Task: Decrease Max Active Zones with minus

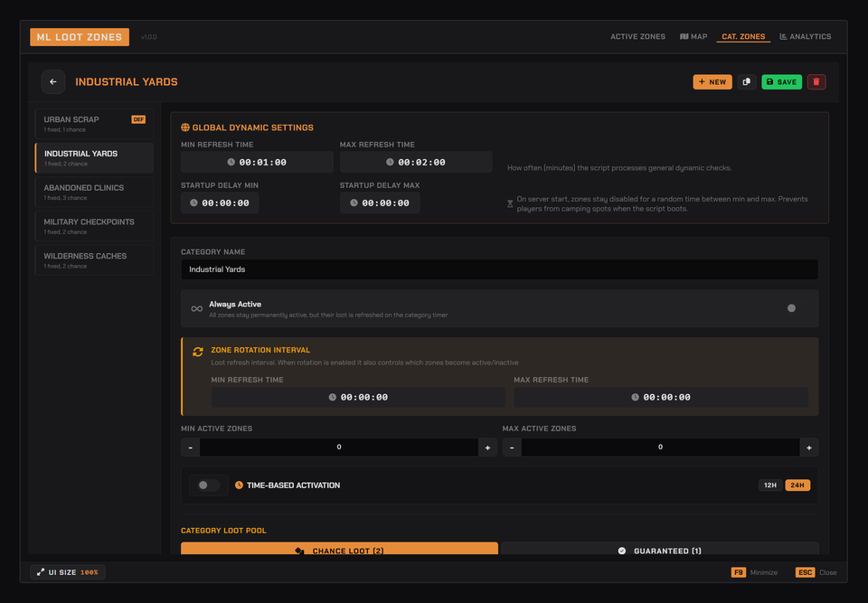Action: point(512,448)
